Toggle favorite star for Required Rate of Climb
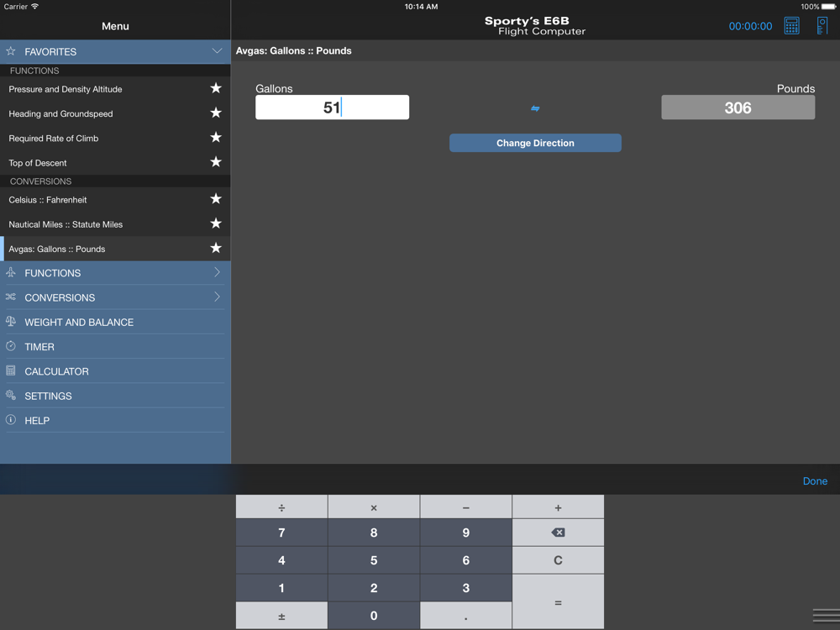This screenshot has height=630, width=840. (216, 138)
